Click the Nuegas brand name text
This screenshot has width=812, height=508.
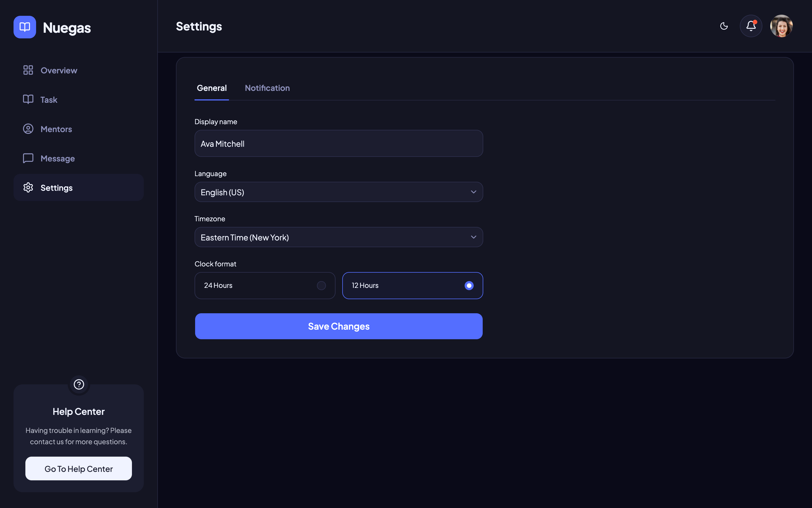pos(67,28)
